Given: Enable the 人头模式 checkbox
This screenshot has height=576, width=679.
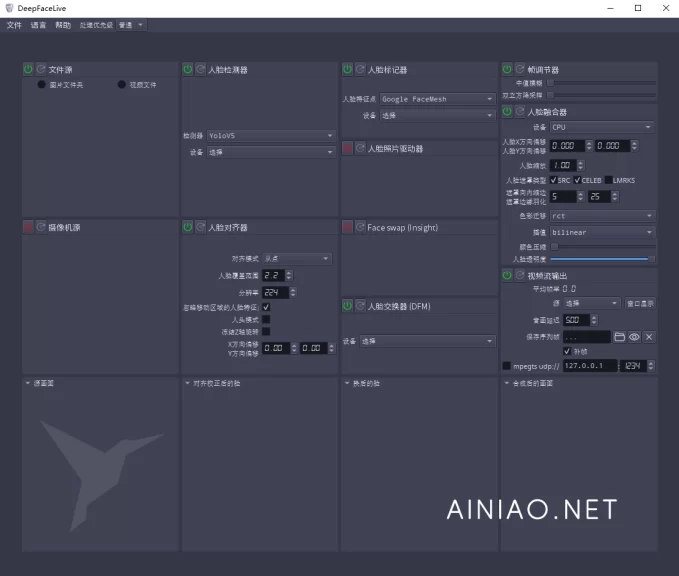Looking at the screenshot, I should coord(266,319).
